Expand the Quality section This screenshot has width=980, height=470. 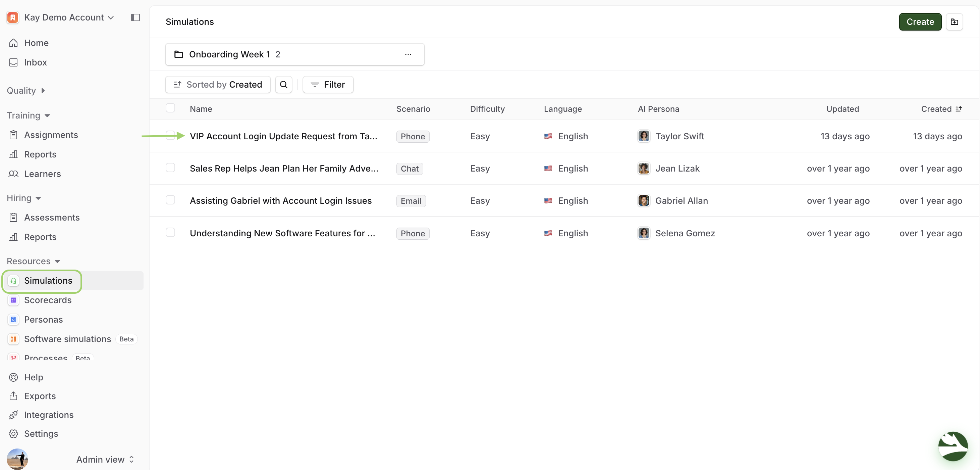click(x=26, y=91)
